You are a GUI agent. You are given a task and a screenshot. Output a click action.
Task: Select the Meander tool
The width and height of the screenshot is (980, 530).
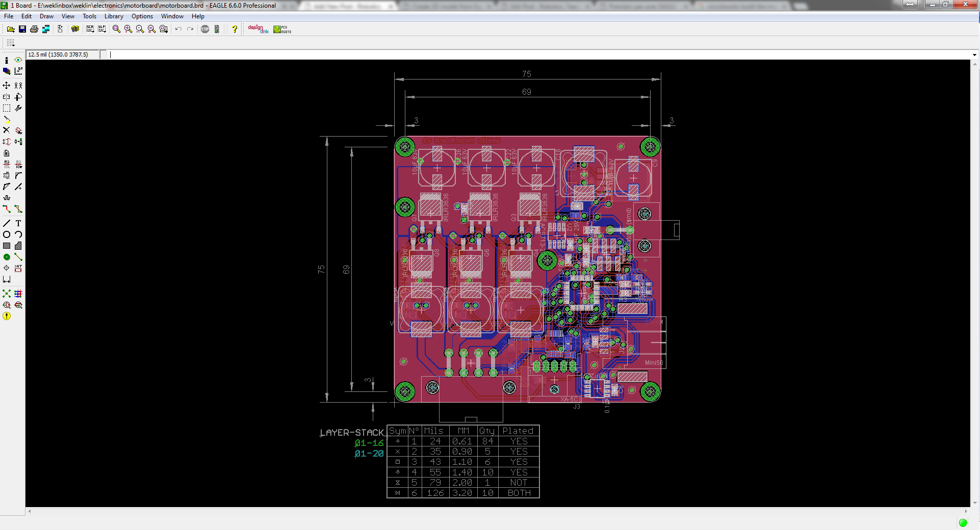tap(7, 198)
